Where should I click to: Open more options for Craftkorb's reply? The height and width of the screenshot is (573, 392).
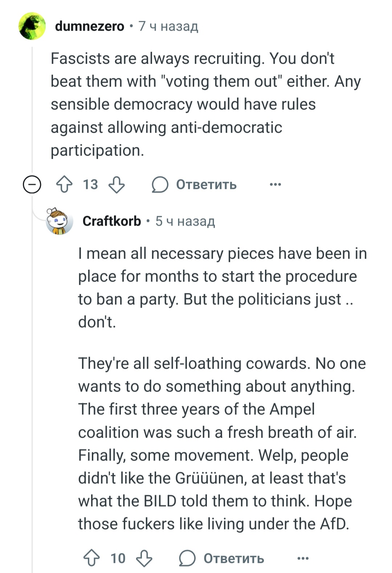[303, 558]
